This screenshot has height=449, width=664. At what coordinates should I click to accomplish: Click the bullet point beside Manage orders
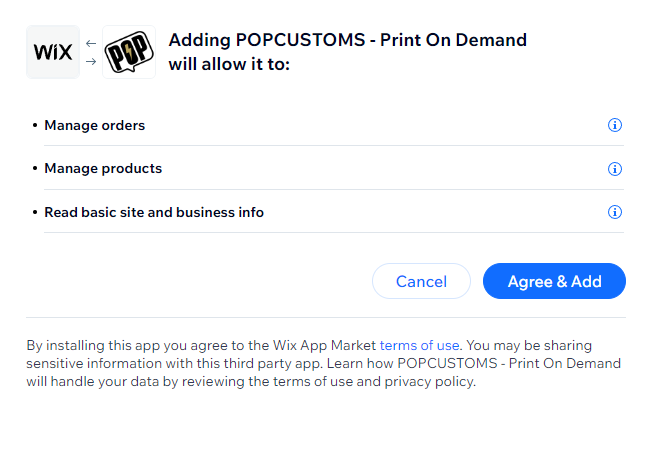[35, 125]
